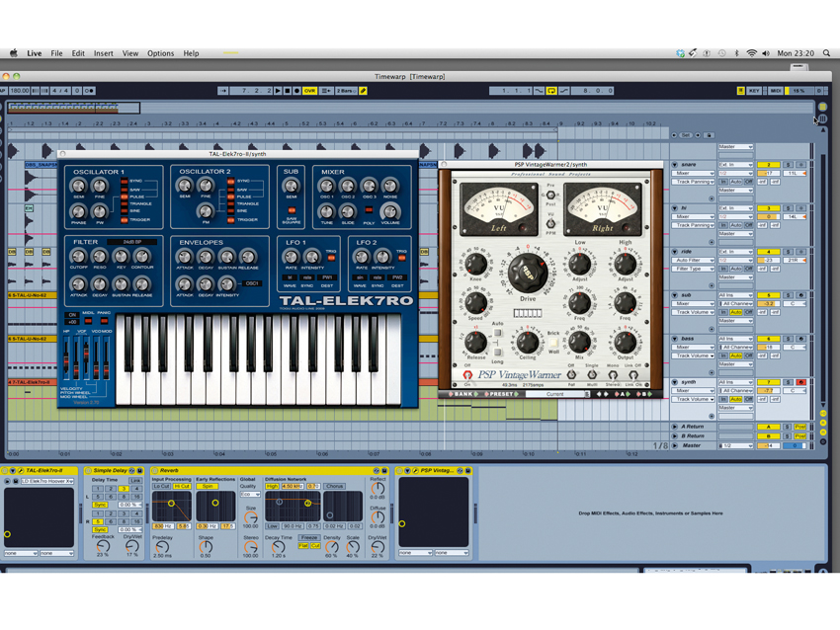Collapse the snare track
The width and height of the screenshot is (840, 630).
coord(674,164)
